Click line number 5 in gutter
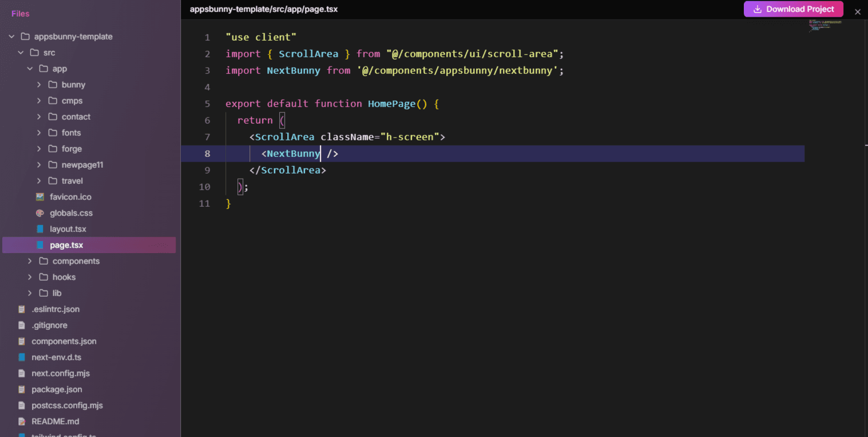 207,104
